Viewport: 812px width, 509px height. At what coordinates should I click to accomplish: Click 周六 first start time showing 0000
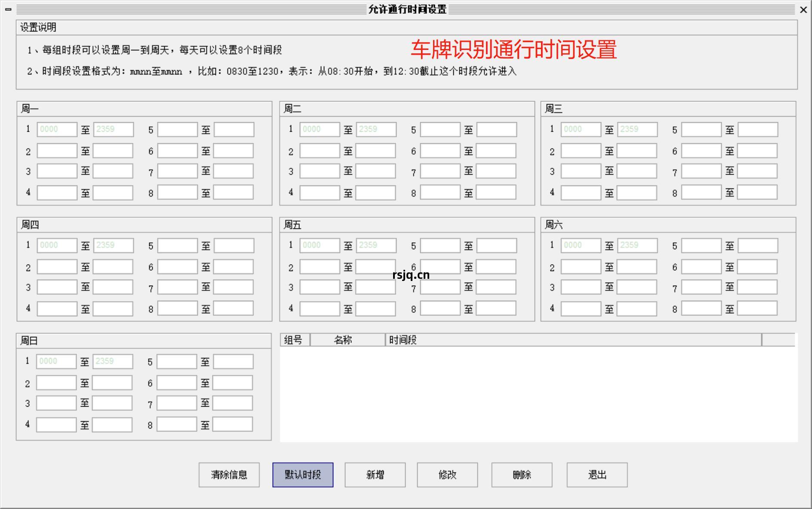(580, 245)
